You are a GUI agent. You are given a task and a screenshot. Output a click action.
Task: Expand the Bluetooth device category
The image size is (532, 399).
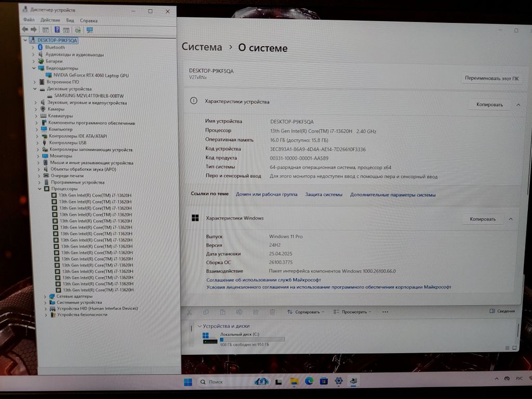coord(34,47)
